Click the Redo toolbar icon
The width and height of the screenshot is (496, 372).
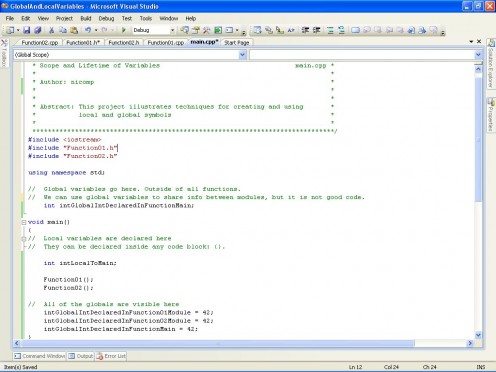(105, 30)
